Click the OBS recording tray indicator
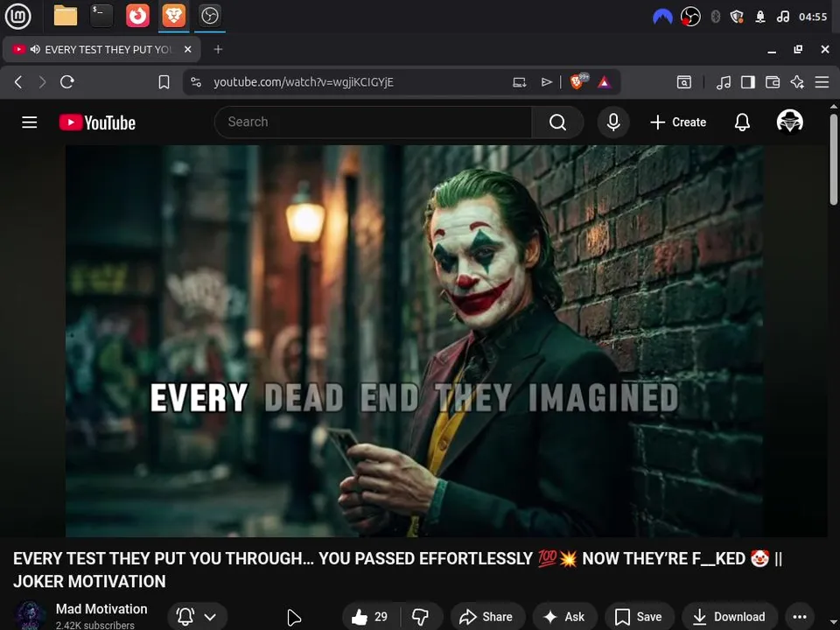Screen dimensions: 840x630 (690, 17)
